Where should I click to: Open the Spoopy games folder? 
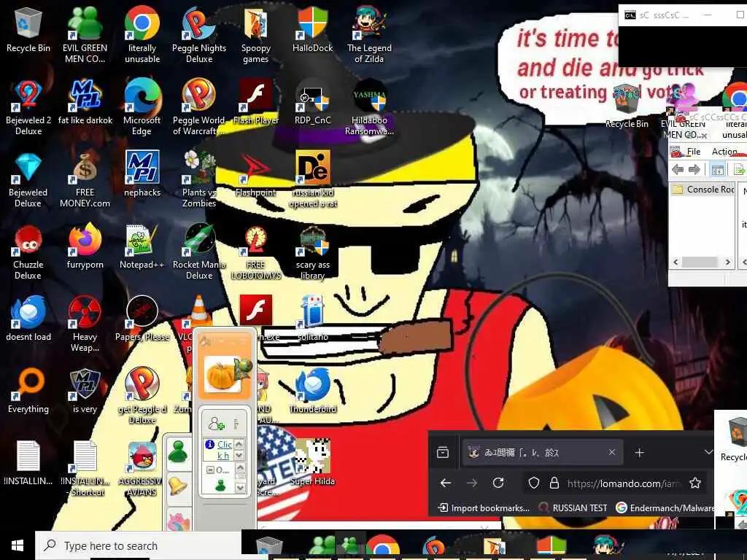[256, 34]
